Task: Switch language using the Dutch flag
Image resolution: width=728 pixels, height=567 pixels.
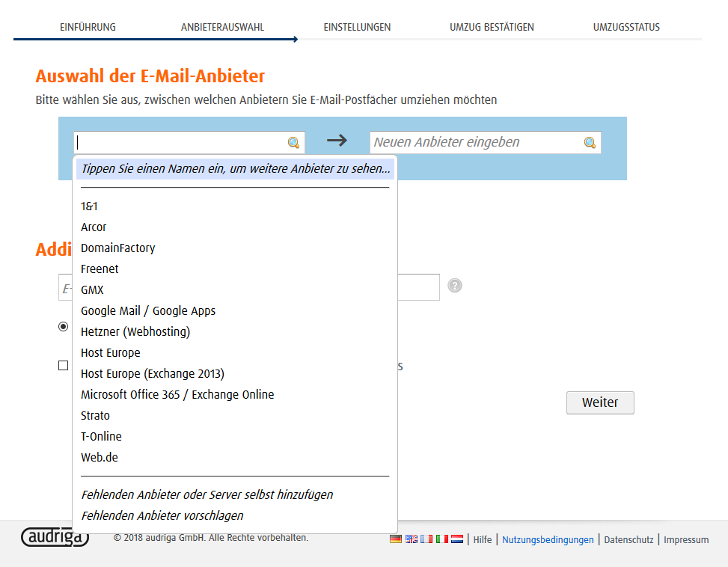Action: tap(457, 539)
